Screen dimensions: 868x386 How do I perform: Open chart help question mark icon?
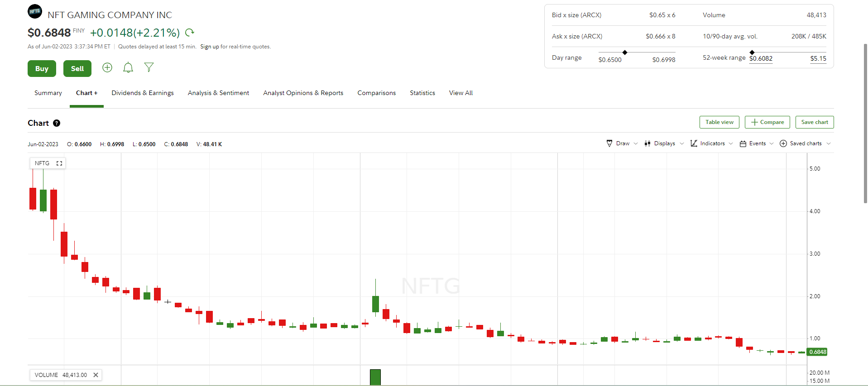[x=57, y=123]
